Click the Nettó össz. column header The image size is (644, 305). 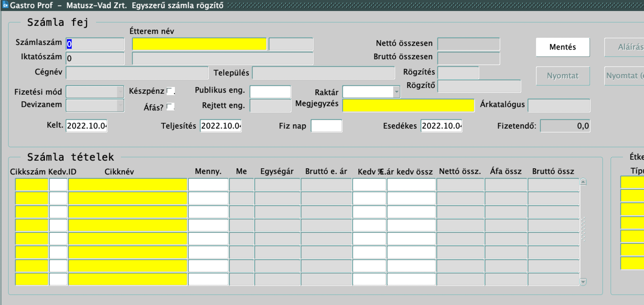(460, 172)
